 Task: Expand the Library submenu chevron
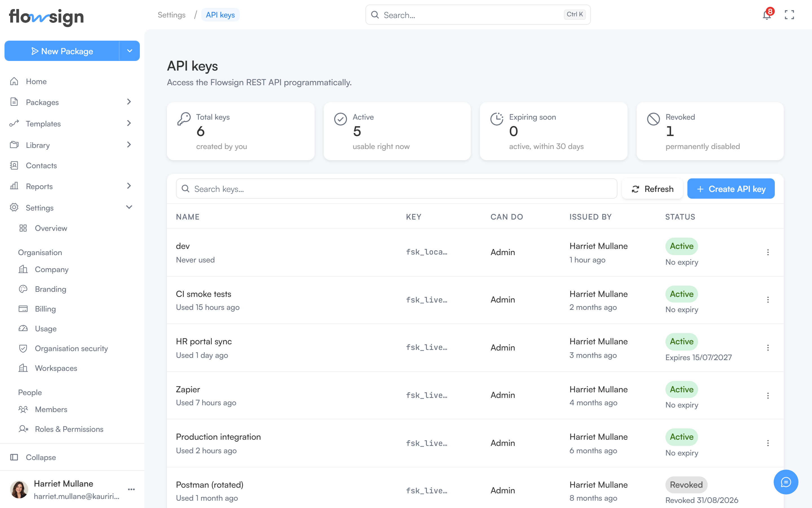[129, 145]
